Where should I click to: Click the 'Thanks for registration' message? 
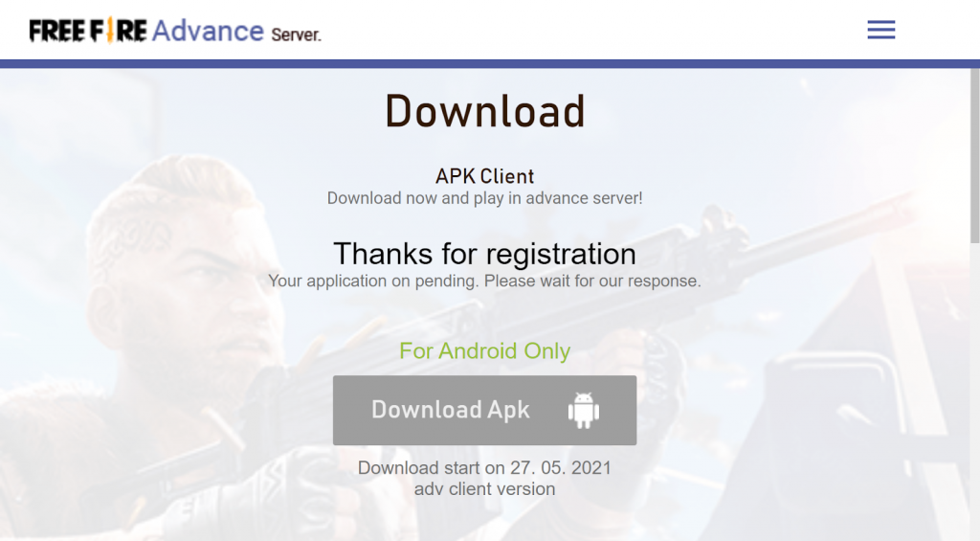tap(485, 254)
